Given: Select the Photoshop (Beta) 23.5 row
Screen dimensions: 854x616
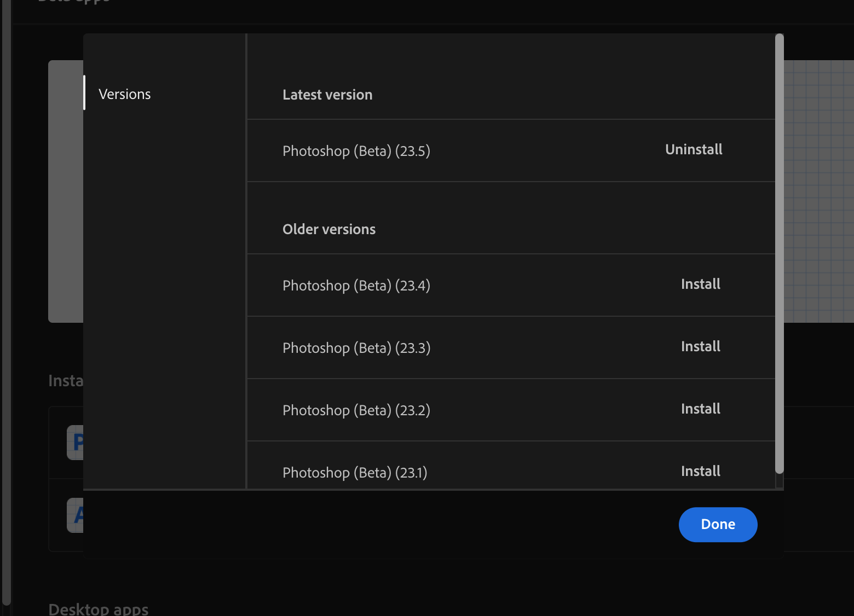Looking at the screenshot, I should point(356,150).
